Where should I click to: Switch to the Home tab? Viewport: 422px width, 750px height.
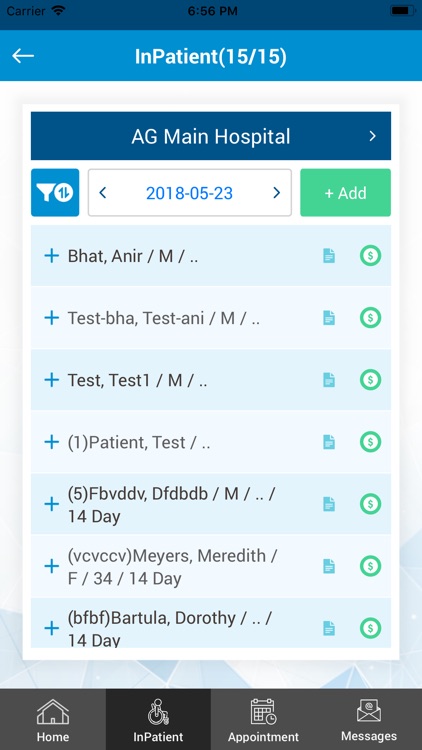(x=53, y=720)
